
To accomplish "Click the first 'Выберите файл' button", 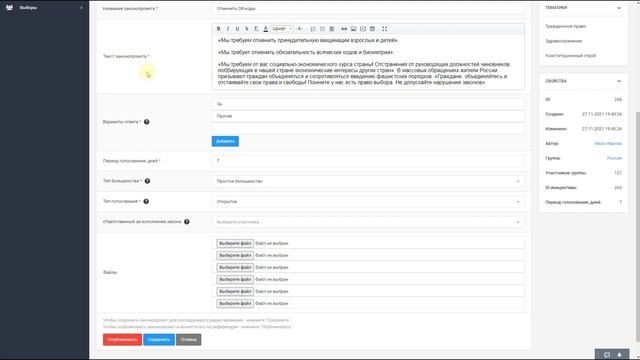I will tap(235, 243).
